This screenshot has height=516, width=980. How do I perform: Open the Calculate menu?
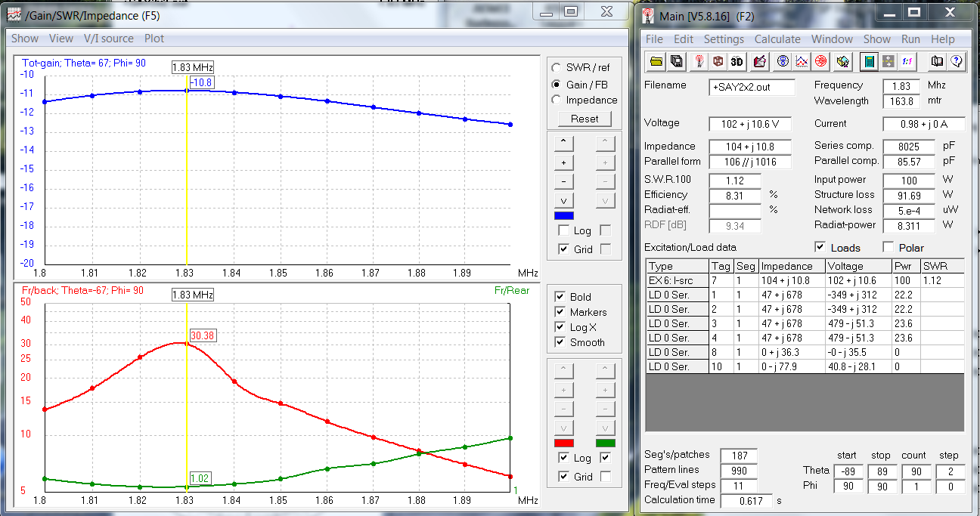[x=777, y=39]
